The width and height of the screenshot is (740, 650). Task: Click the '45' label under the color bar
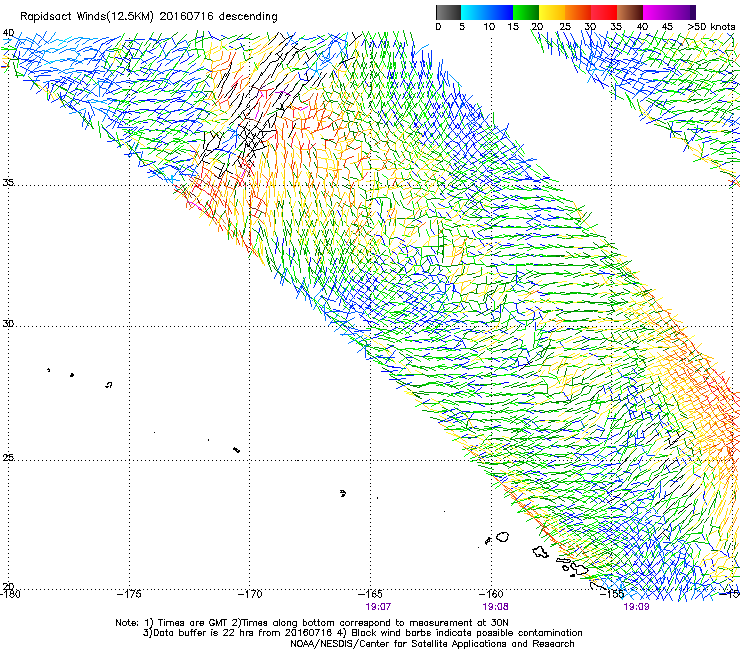click(667, 27)
